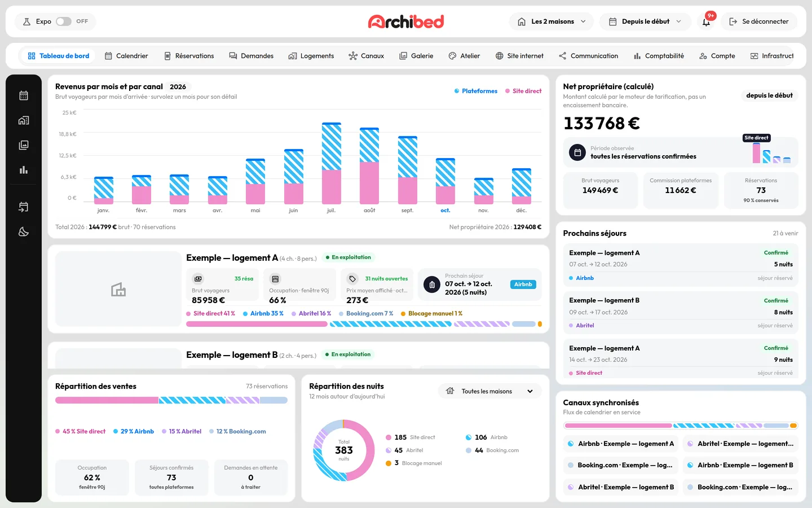The image size is (812, 508).
Task: Click the '21 à venir' count in Prochains séjours
Action: (785, 233)
